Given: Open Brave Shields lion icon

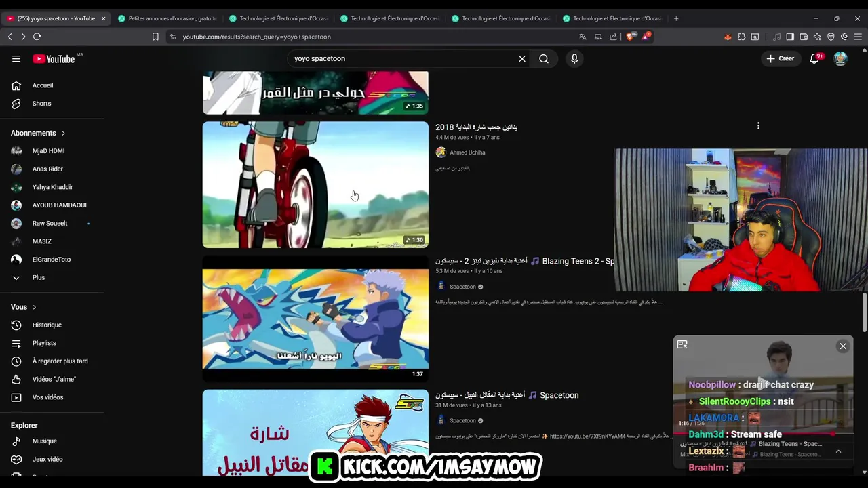Looking at the screenshot, I should (630, 37).
